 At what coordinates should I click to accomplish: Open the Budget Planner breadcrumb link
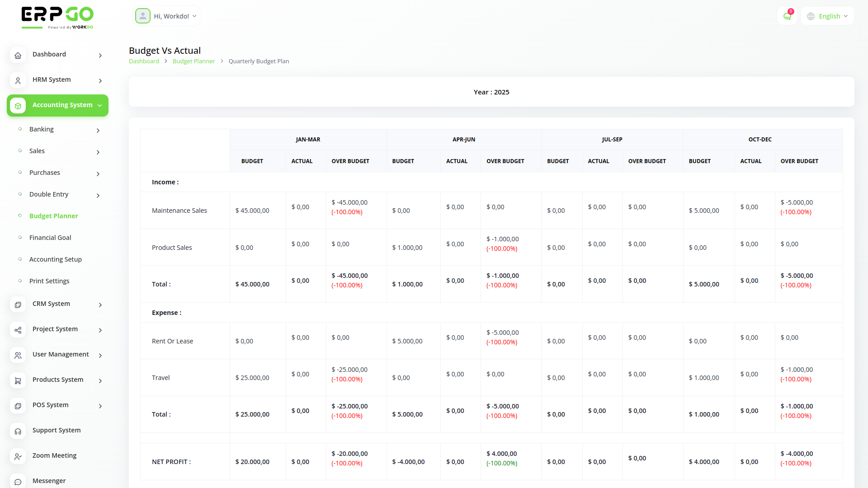[x=193, y=61]
